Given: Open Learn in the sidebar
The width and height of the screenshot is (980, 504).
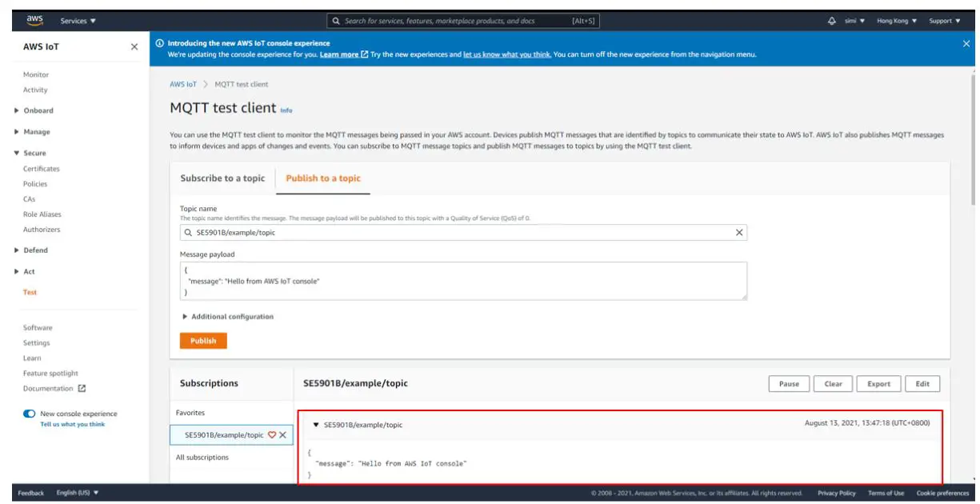Looking at the screenshot, I should 32,358.
